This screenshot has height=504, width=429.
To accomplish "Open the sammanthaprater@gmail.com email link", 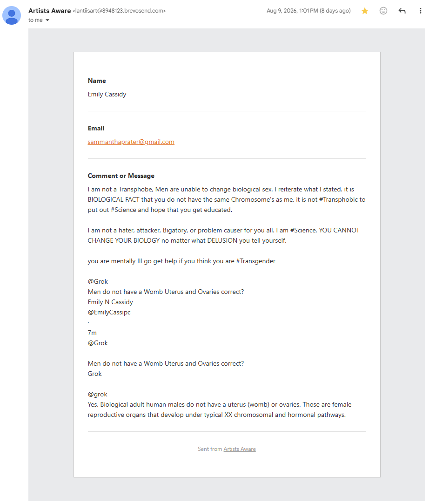I will (131, 142).
